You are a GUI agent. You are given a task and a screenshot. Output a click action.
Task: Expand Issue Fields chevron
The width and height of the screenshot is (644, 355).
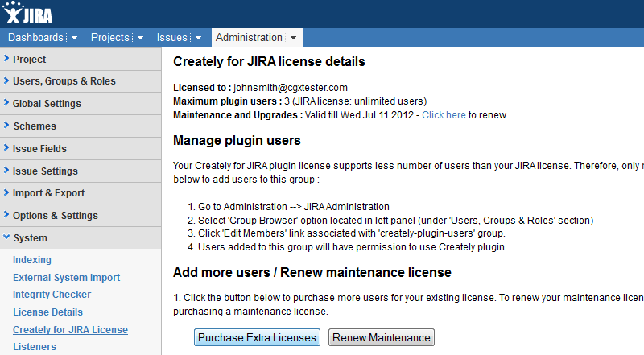click(6, 147)
